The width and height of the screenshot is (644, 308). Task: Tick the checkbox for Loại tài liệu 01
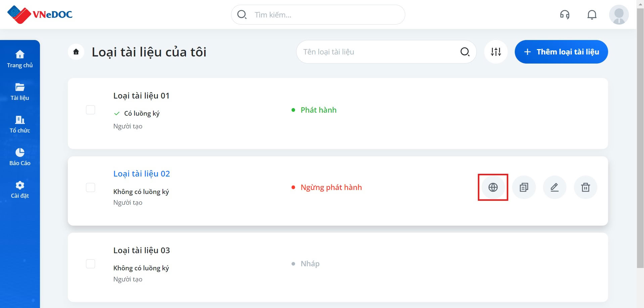pyautogui.click(x=91, y=110)
